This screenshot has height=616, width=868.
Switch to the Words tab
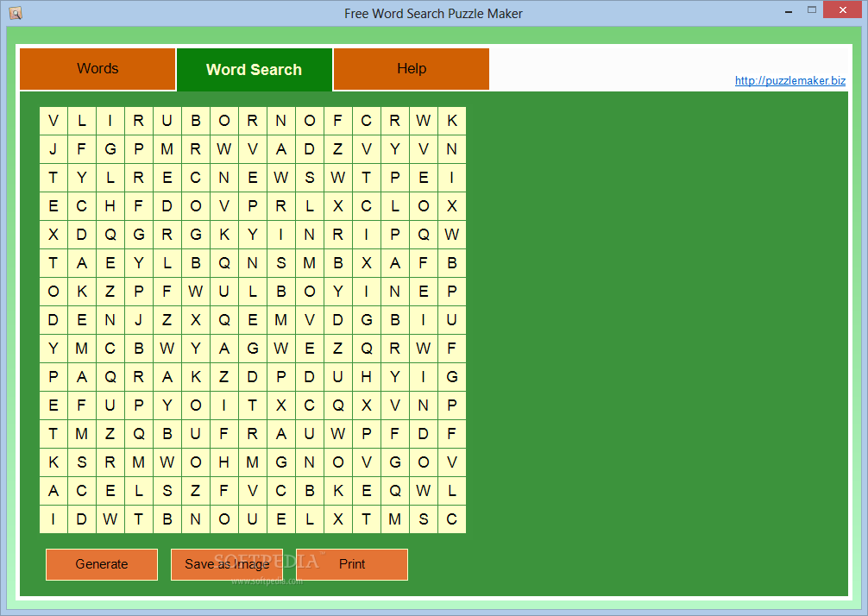pos(97,68)
